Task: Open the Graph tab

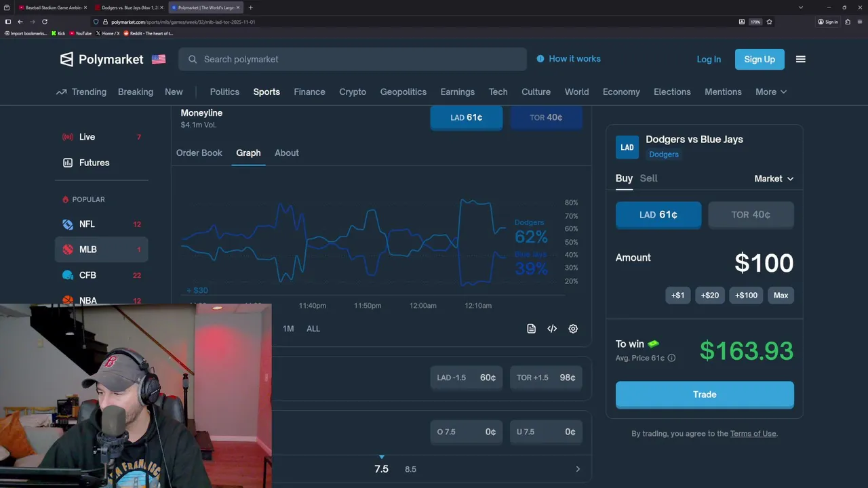Action: click(248, 153)
